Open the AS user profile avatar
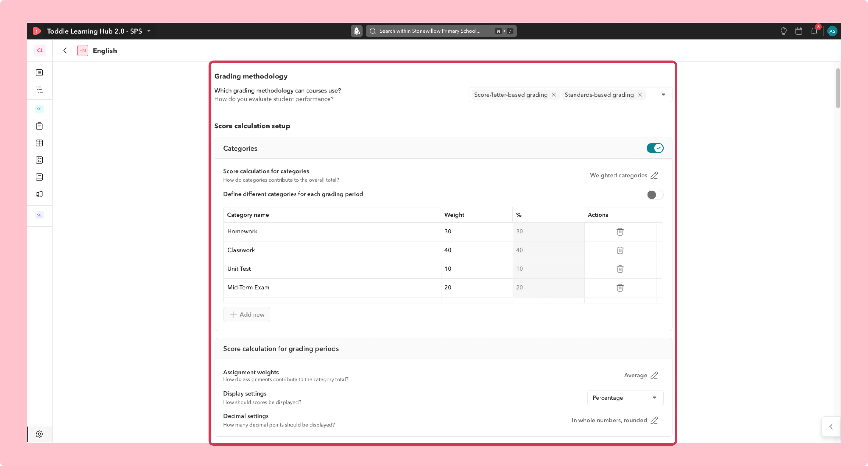This screenshot has height=466, width=868. click(832, 31)
